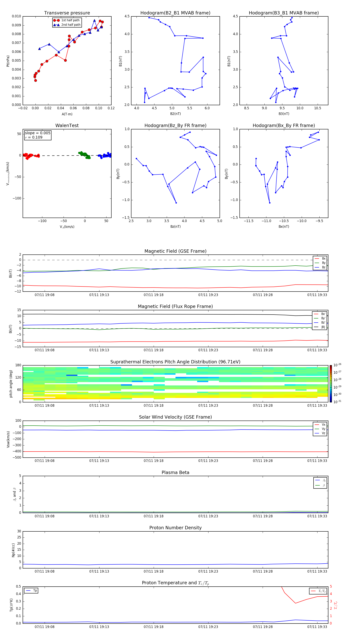Click the Suprathermal Electrons Pitch Angle Distribution title
The width and height of the screenshot is (351, 644).
coord(175,362)
